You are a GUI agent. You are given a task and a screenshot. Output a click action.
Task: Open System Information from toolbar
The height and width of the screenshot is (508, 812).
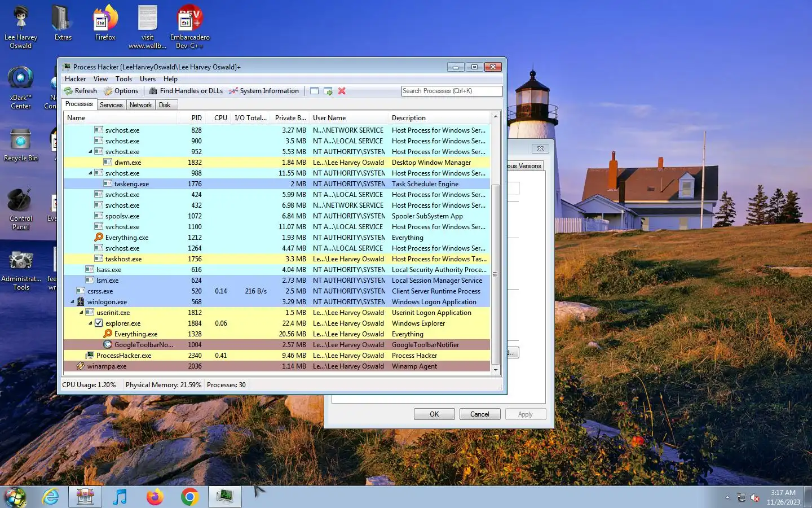click(264, 91)
